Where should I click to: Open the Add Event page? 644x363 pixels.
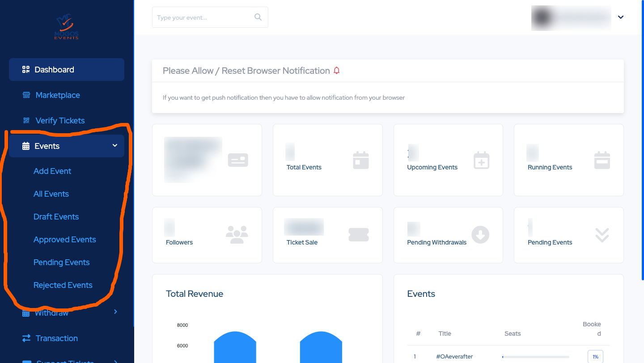(x=52, y=171)
